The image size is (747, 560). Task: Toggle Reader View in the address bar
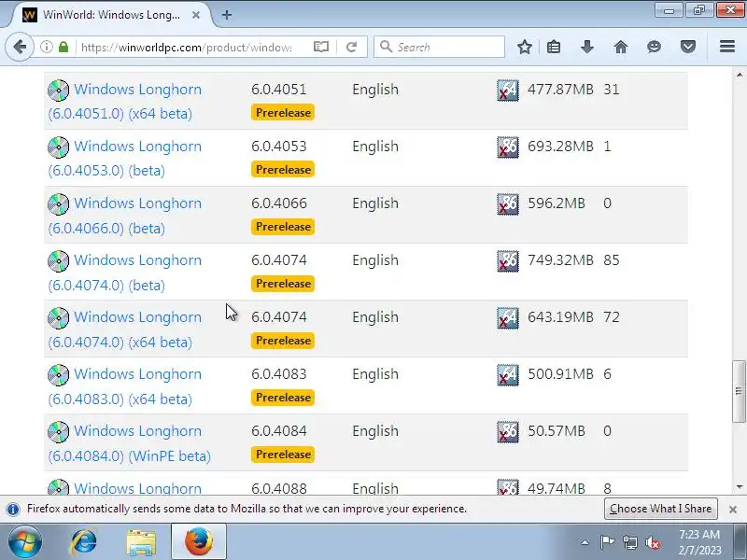(321, 47)
